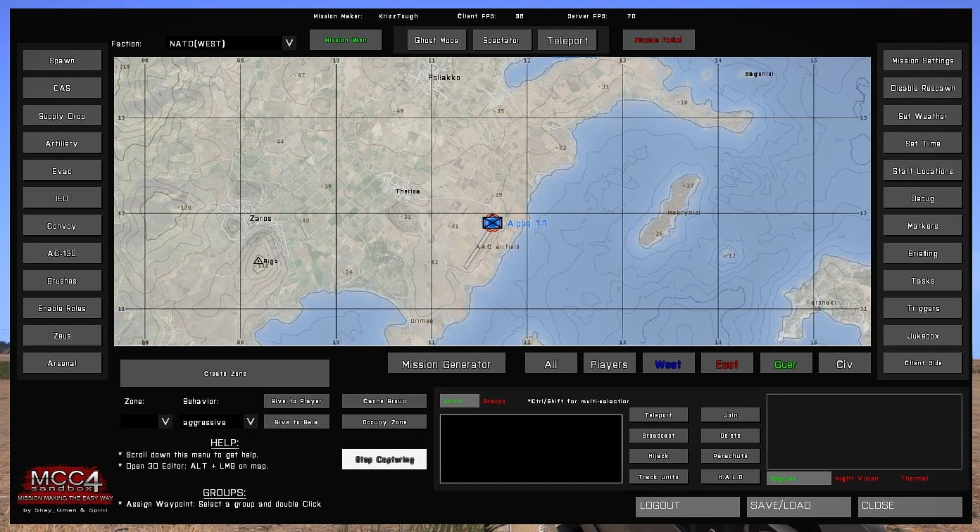This screenshot has width=980, height=532.
Task: Click Teleport button beside Spectator
Action: (x=567, y=40)
